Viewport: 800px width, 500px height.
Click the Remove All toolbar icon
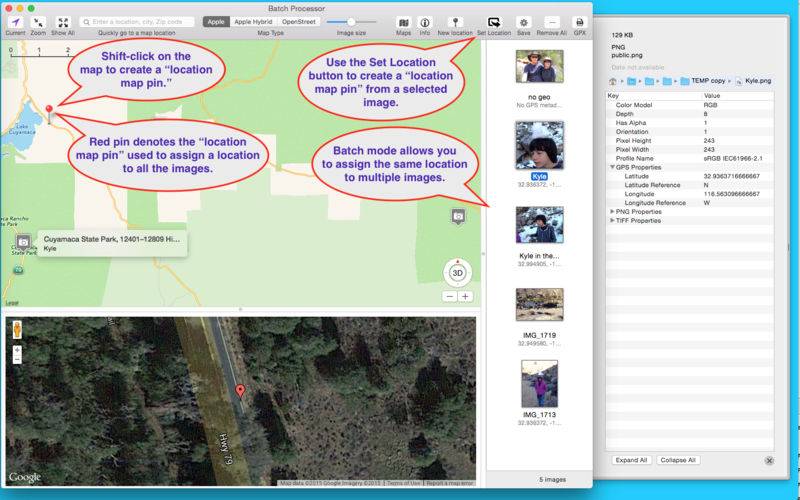point(552,22)
